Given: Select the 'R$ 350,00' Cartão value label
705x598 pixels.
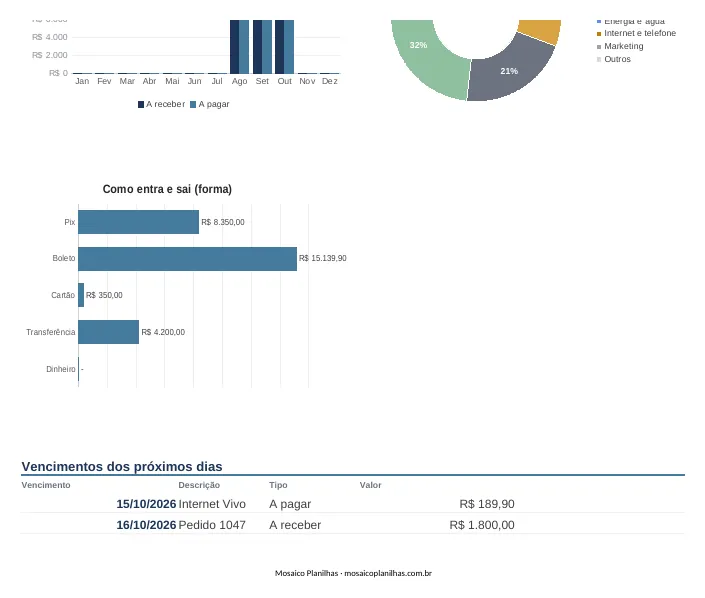Looking at the screenshot, I should pos(104,295).
